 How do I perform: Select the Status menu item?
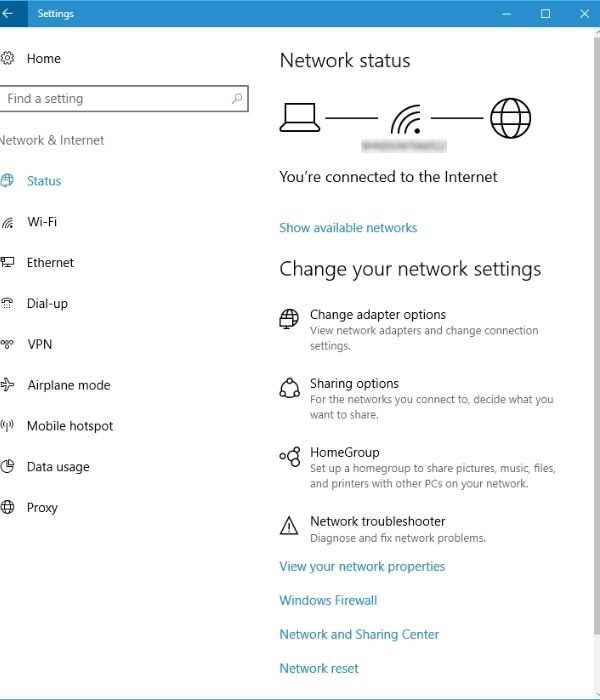44,181
